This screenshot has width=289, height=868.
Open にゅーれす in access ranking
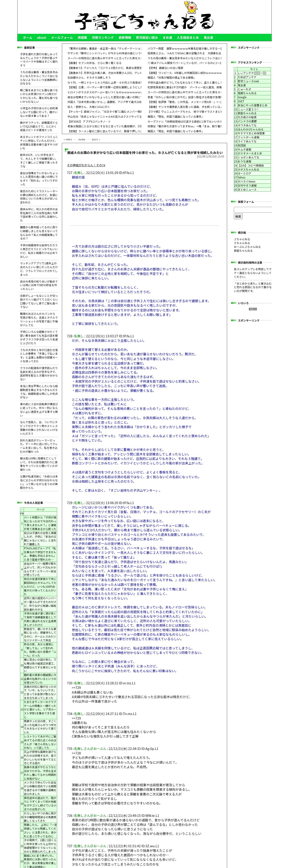click(x=244, y=89)
